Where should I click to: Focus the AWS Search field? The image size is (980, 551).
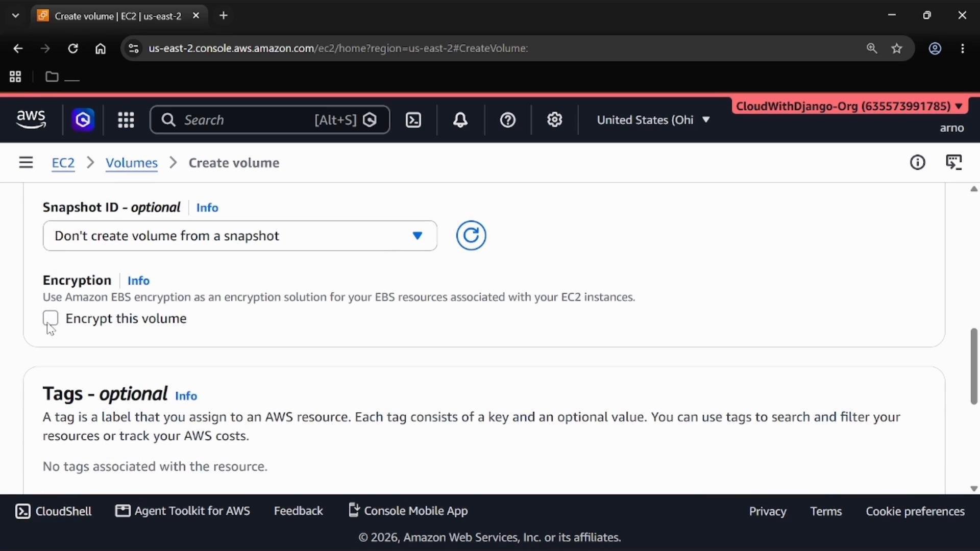click(x=269, y=120)
